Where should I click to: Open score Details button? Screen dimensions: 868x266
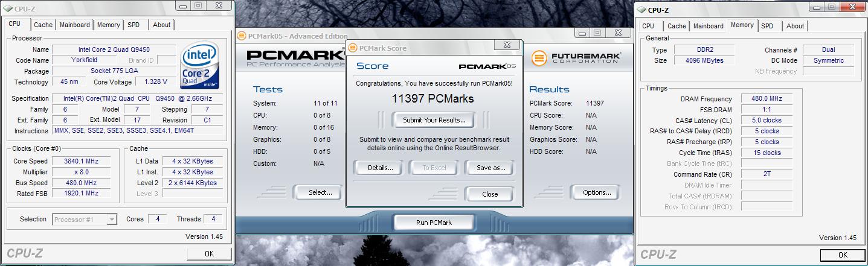(x=381, y=168)
